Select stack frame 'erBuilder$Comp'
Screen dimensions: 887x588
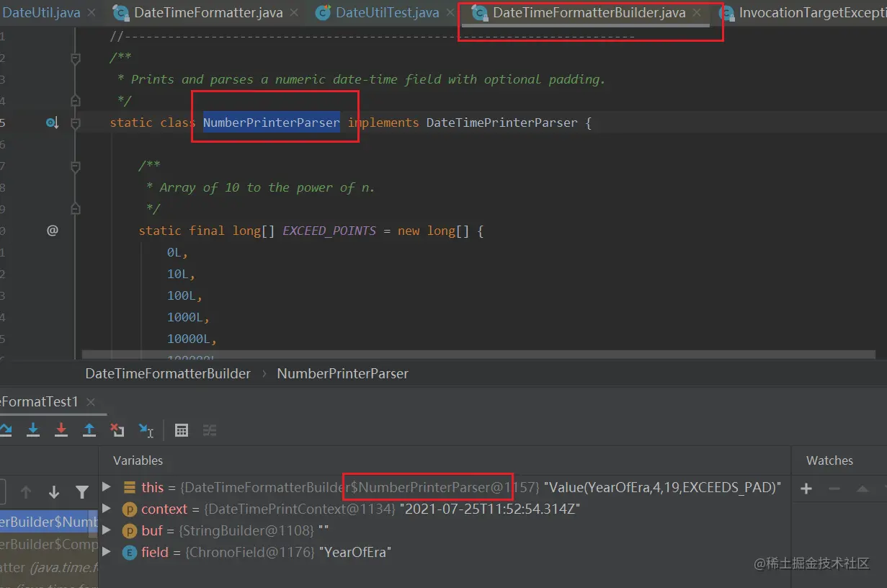[x=49, y=544]
